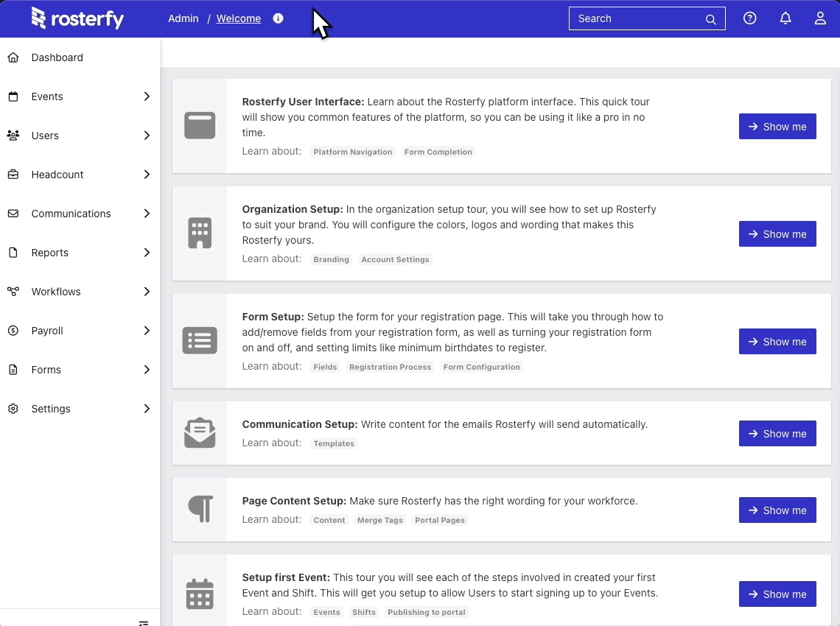Click the Communications envelope icon
The height and width of the screenshot is (626, 840).
click(13, 214)
